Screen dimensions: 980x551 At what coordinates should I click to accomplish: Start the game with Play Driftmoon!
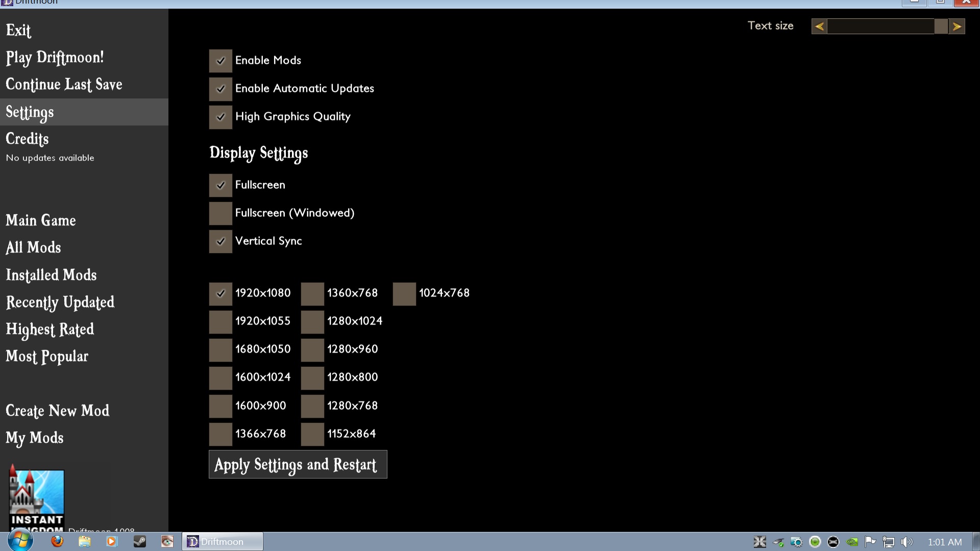pos(55,58)
